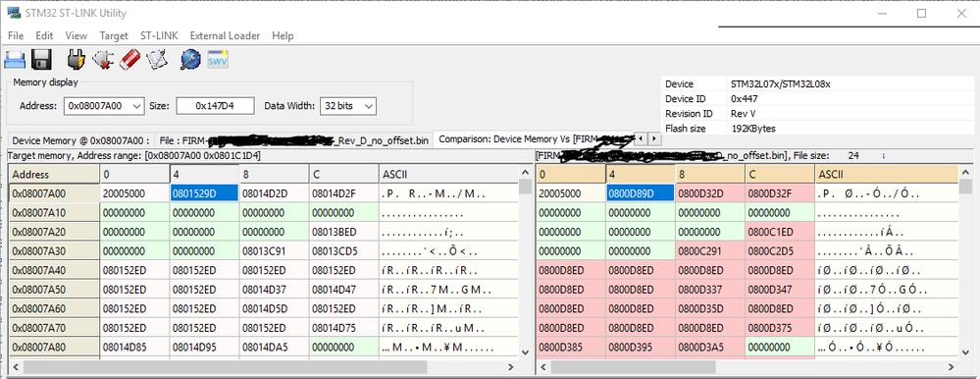Click the right pane horizontal scrollbar
This screenshot has width=980, height=379.
[x=747, y=366]
